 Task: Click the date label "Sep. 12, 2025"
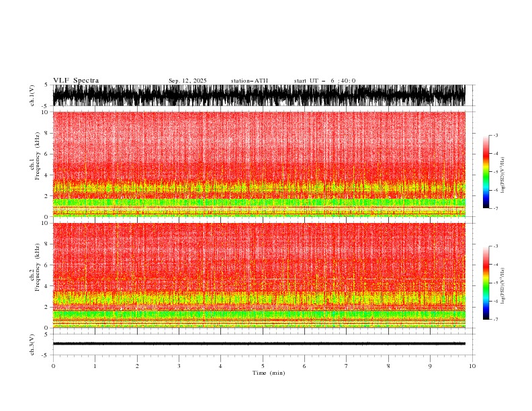tap(187, 81)
